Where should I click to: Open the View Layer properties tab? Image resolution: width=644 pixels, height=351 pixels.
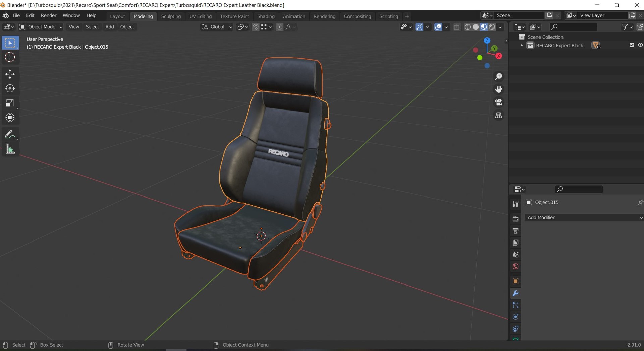(x=516, y=243)
